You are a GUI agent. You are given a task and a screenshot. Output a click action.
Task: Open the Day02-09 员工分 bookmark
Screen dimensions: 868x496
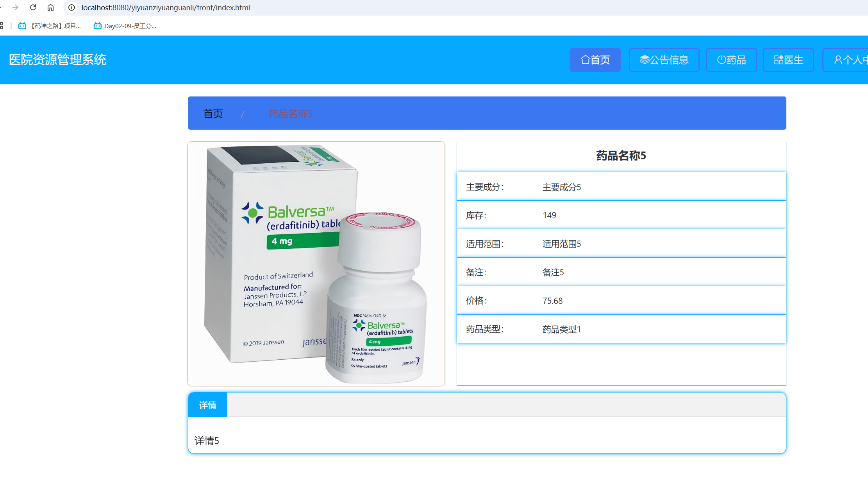[x=125, y=26]
